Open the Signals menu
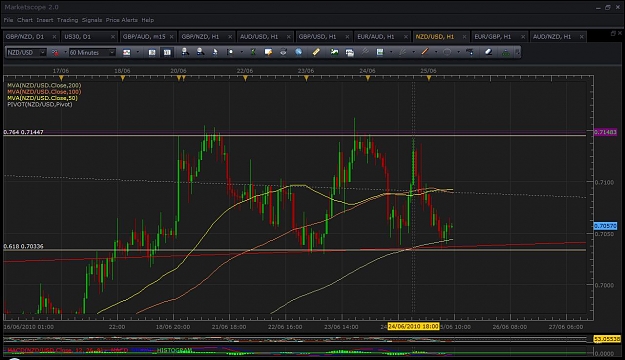 click(92, 20)
